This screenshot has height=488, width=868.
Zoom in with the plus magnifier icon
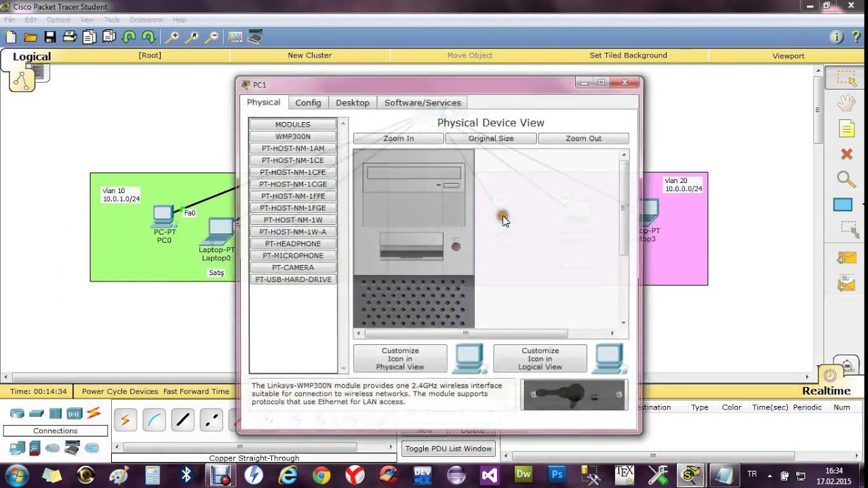tap(172, 37)
